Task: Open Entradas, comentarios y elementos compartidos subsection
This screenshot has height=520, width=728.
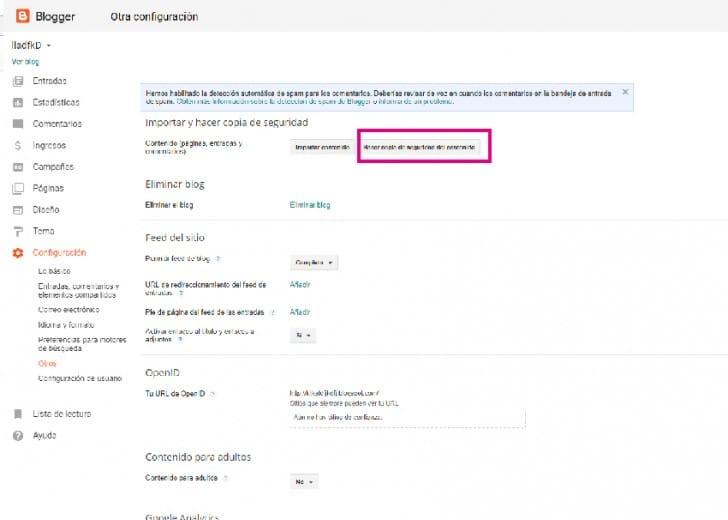Action: point(78,291)
